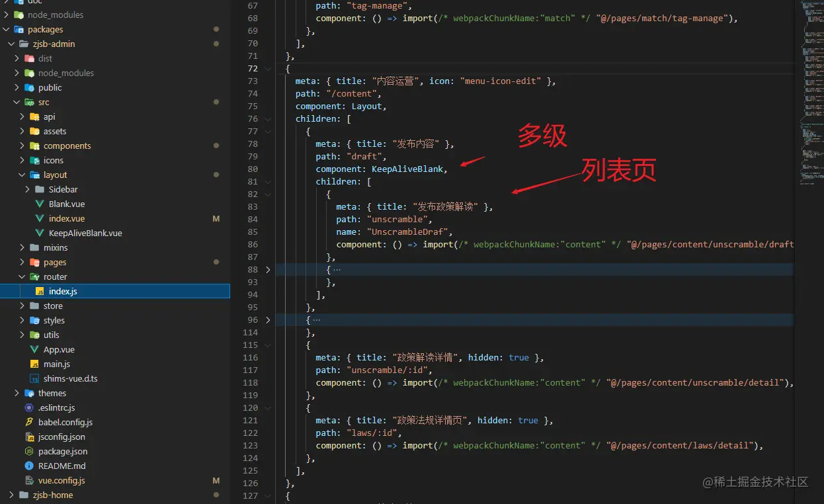The width and height of the screenshot is (824, 504).
Task: Open package.json file
Action: (63, 451)
